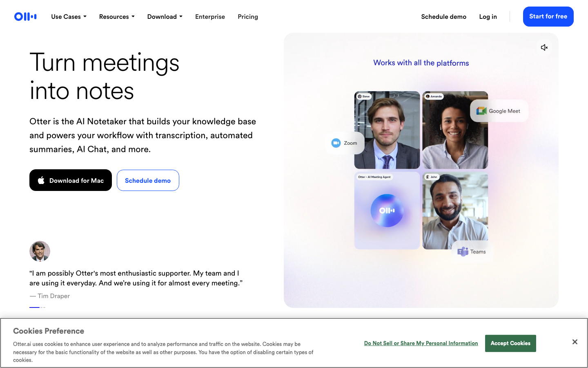
Task: Open the Enterprise page
Action: point(210,16)
